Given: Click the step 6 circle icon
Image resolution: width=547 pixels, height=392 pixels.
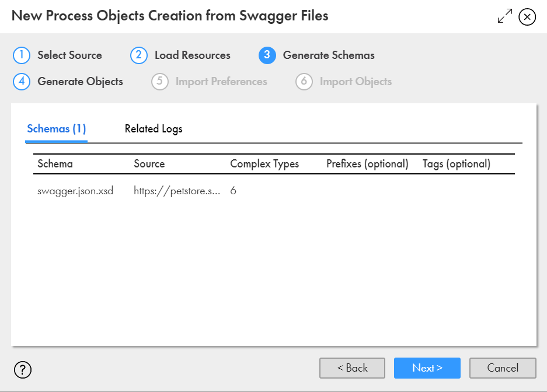Looking at the screenshot, I should [x=304, y=82].
